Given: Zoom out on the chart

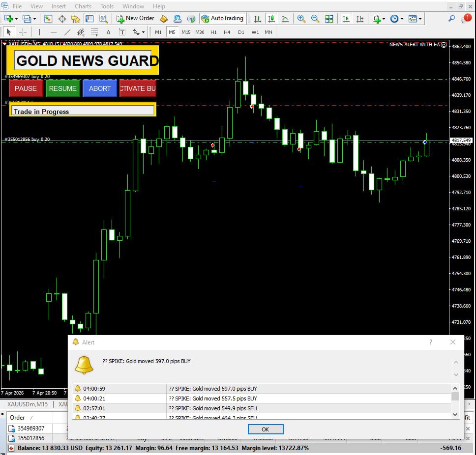Looking at the screenshot, I should pos(315,19).
